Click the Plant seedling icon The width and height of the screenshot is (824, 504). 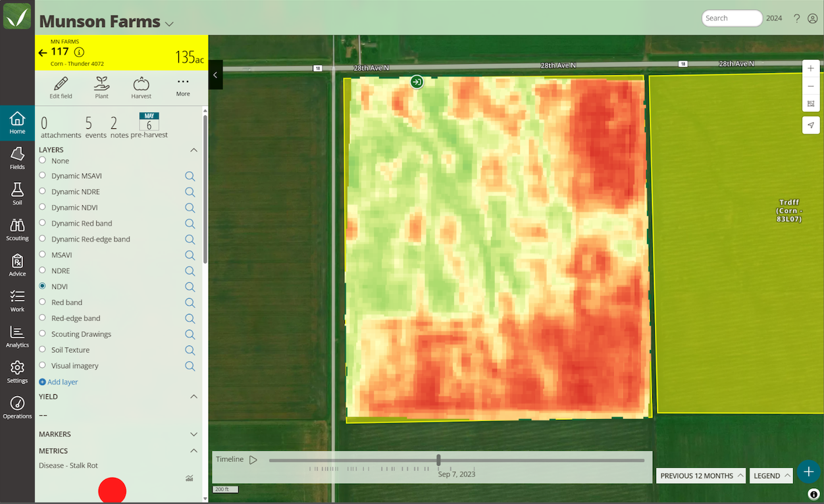pos(101,83)
